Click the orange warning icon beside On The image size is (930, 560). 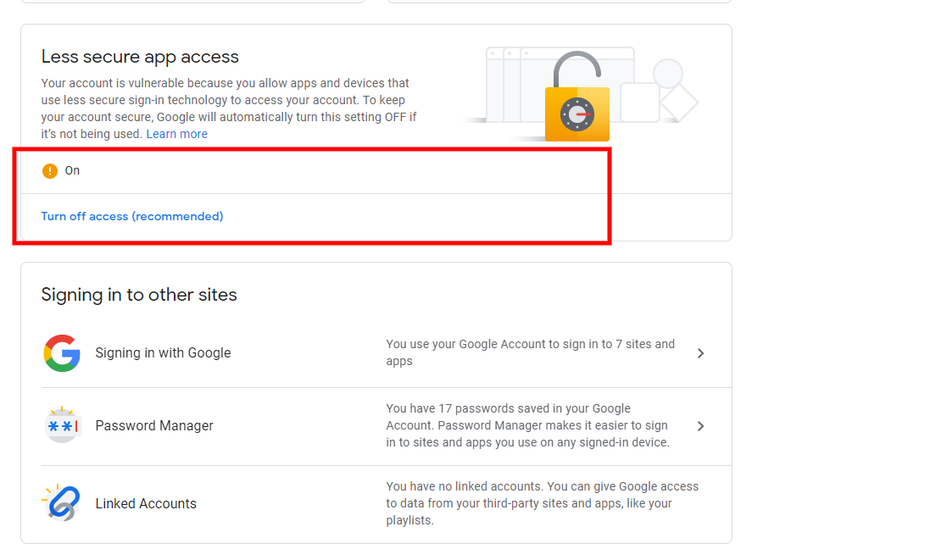click(50, 171)
